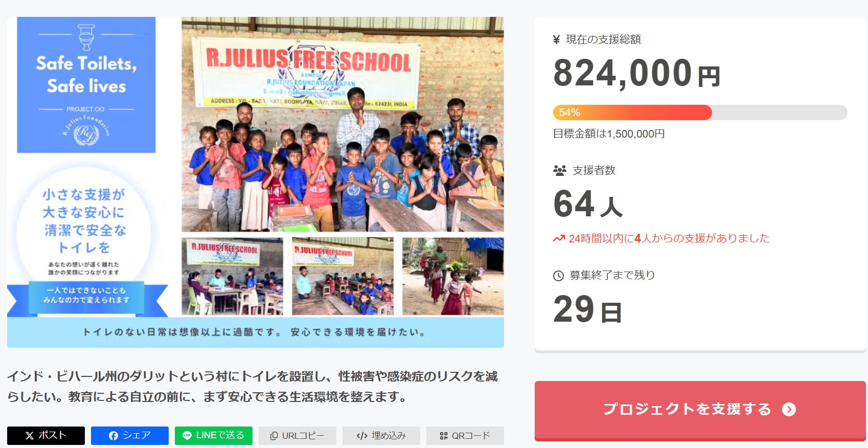Click the QR code icon beside QRコード
Image resolution: width=868 pixels, height=448 pixels.
coord(444,436)
